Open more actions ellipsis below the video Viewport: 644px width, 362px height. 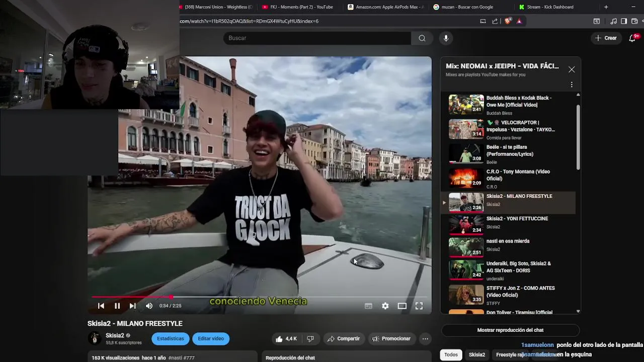425,339
